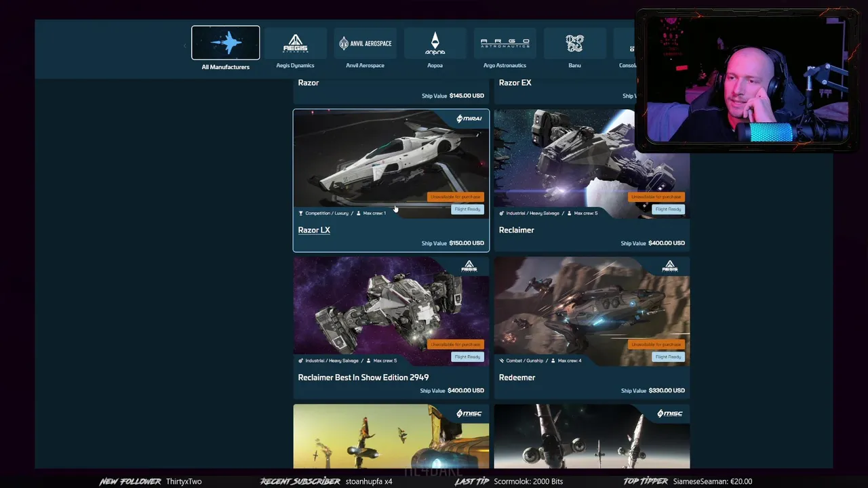The height and width of the screenshot is (488, 868).
Task: Click the Razor LX title link
Action: click(x=314, y=230)
